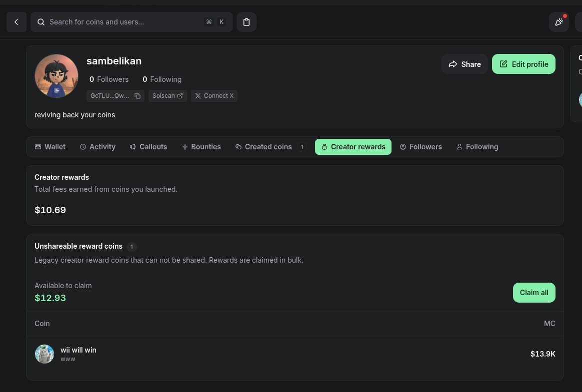This screenshot has width=582, height=392.
Task: Click the www ticker under wii will win
Action: point(68,359)
